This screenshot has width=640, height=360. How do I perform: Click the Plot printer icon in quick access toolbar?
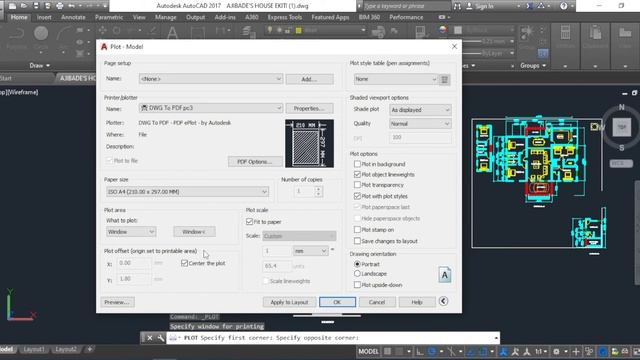point(60,6)
